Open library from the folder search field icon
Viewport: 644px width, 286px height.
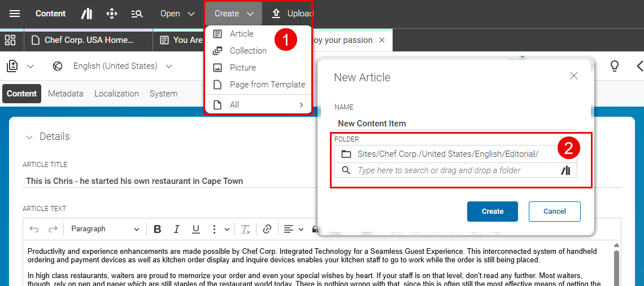pos(566,170)
